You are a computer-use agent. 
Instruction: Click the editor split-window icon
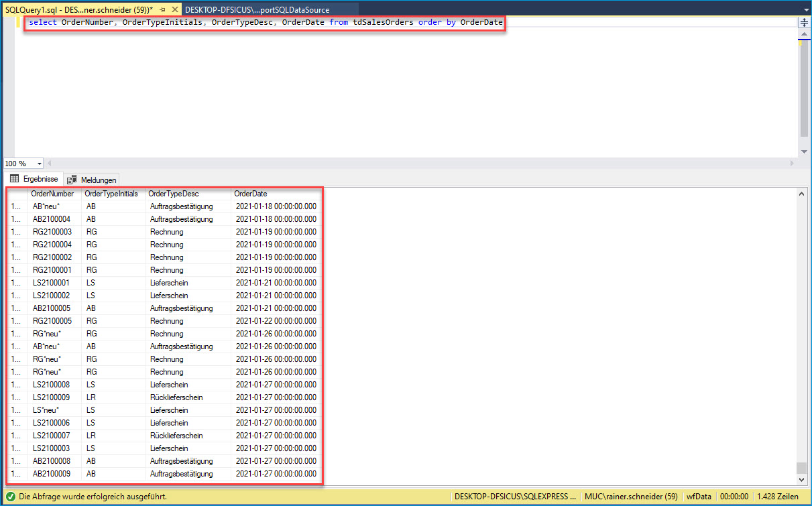coord(804,23)
